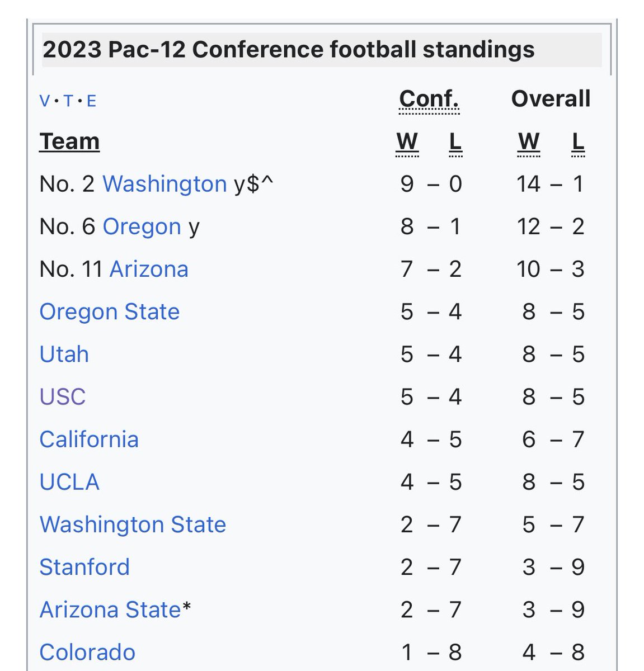Open the Oregon team link
This screenshot has height=671, width=644.
tap(142, 226)
